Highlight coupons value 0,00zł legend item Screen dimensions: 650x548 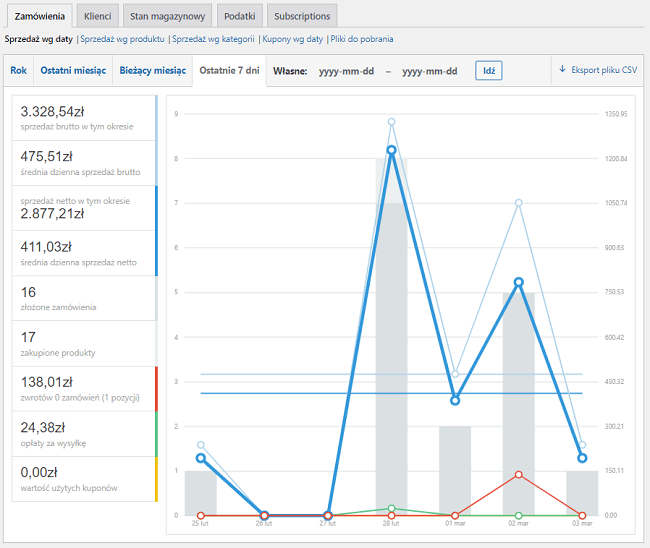[x=85, y=479]
